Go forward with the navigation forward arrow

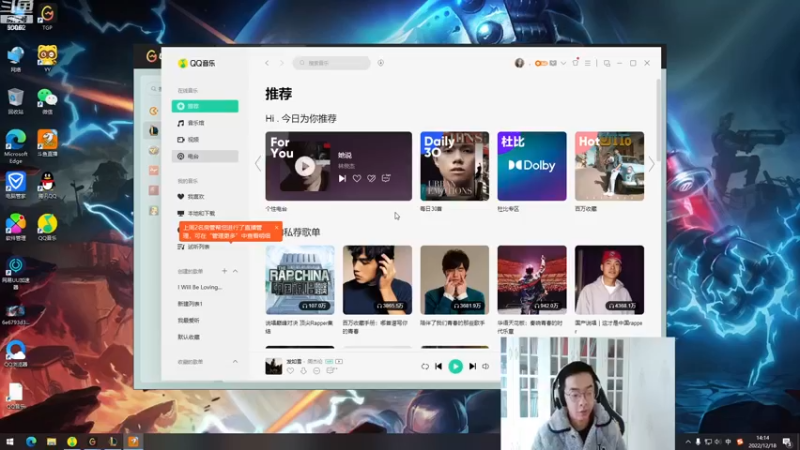point(281,63)
